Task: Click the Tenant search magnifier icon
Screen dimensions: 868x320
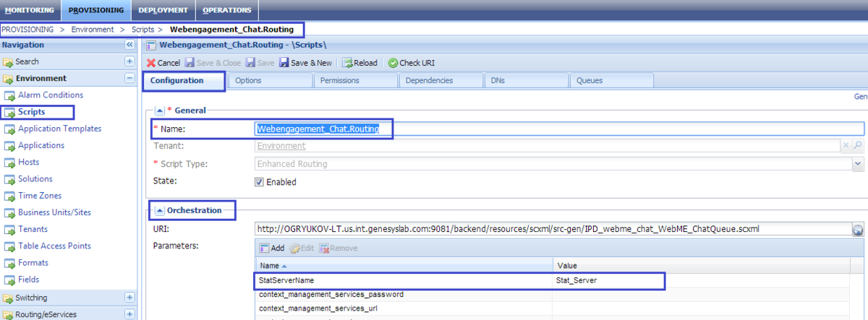Action: point(858,146)
